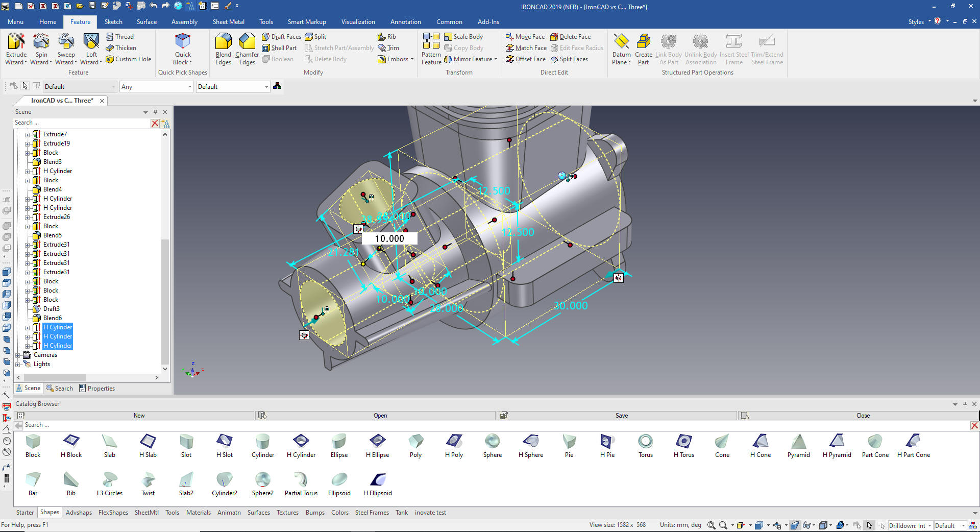Expand the Extrude7 tree node

[28, 135]
